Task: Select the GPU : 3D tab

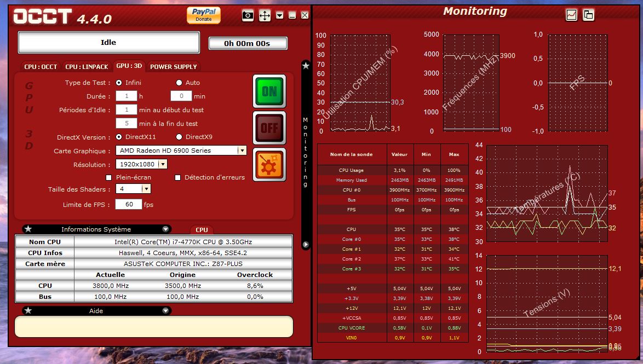Action: coord(129,66)
